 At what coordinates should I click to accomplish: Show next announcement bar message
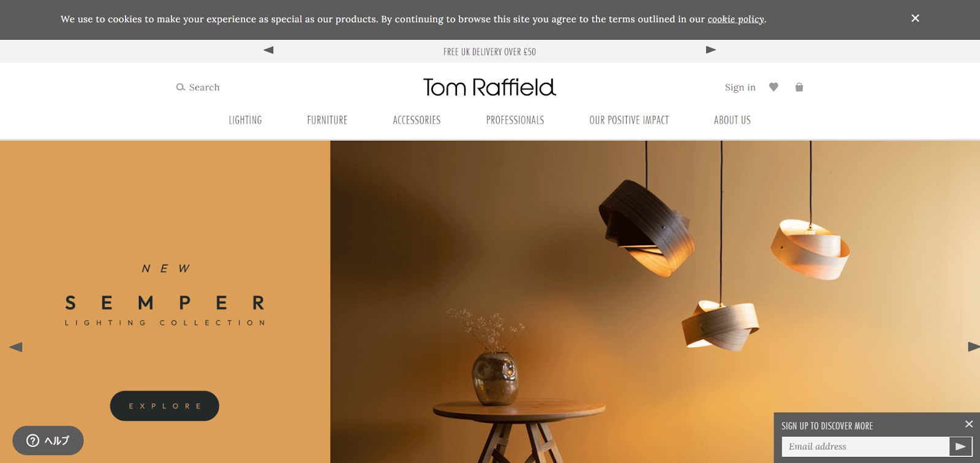711,50
